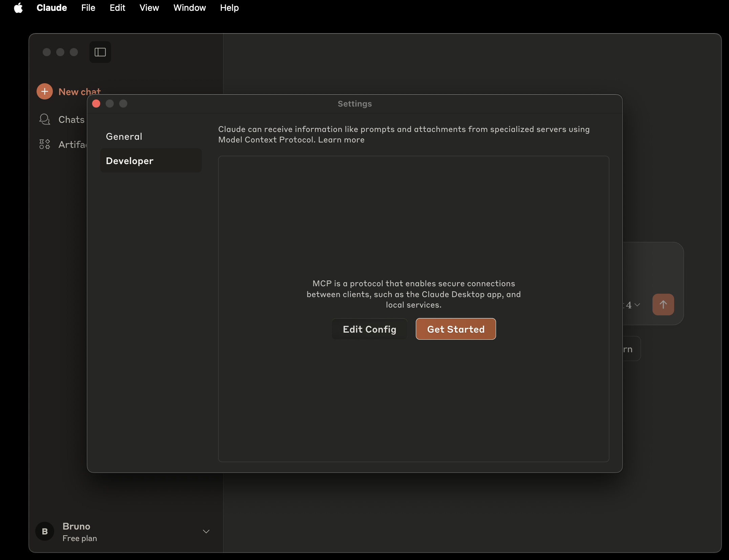
Task: Expand the Bruno account menu chevron
Action: [x=206, y=532]
